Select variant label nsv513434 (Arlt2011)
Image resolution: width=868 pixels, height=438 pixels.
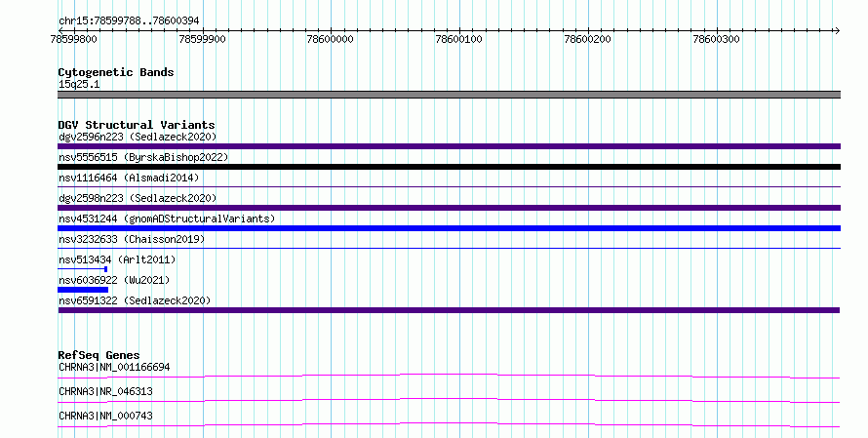(x=117, y=259)
